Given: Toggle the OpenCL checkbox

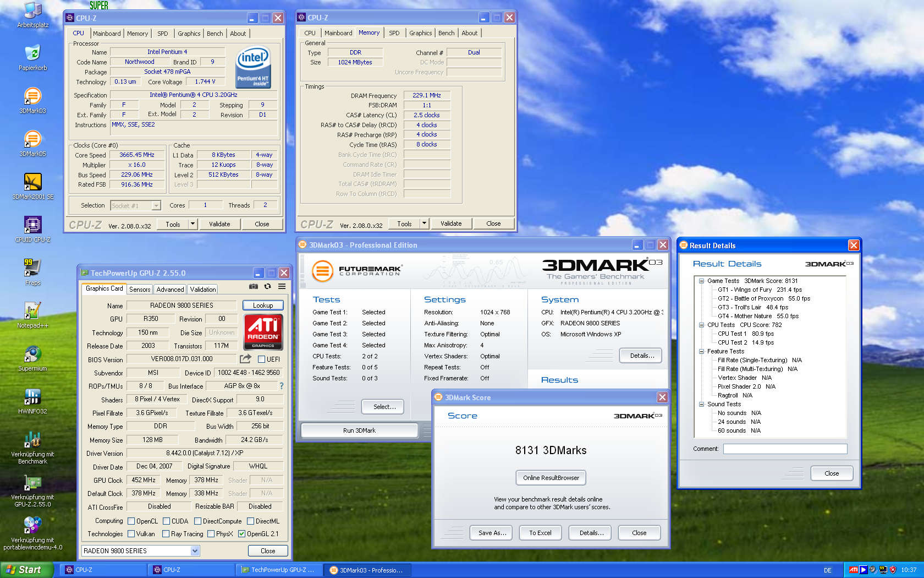Looking at the screenshot, I should click(x=131, y=521).
